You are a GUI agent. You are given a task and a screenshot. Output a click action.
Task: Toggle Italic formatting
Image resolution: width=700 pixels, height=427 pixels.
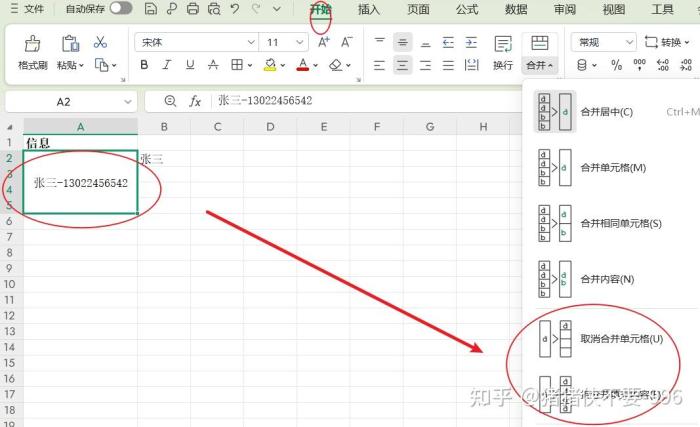coord(167,65)
